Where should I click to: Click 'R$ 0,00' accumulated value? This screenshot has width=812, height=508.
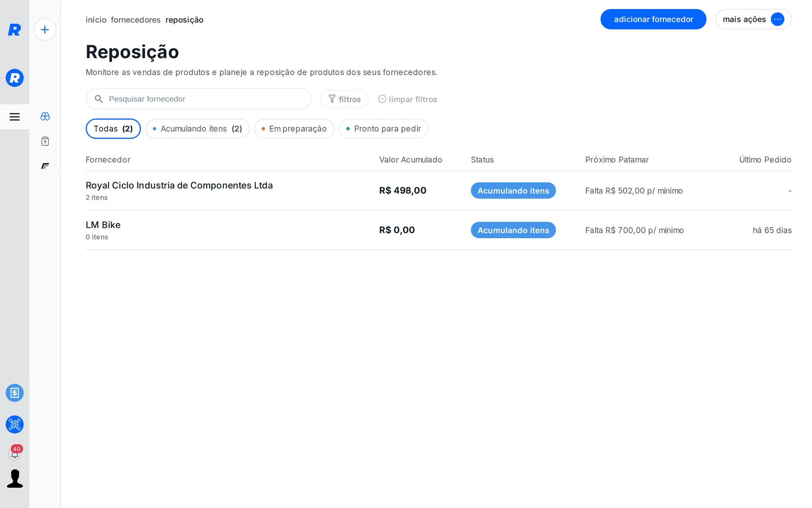(x=397, y=230)
